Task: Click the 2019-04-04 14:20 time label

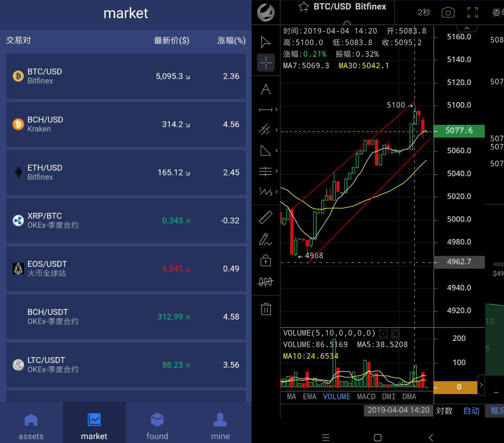Action: [x=398, y=410]
